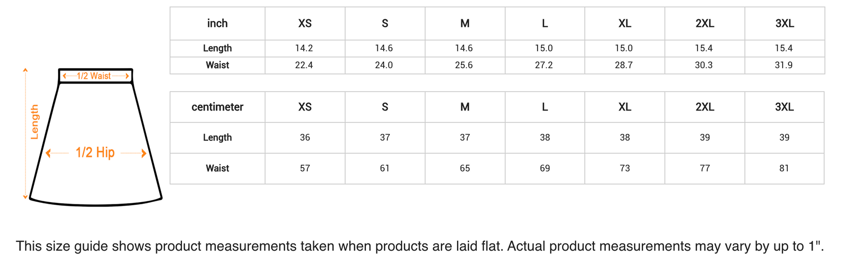
Task: Click the 36 length centimeter value
Action: pyautogui.click(x=305, y=137)
